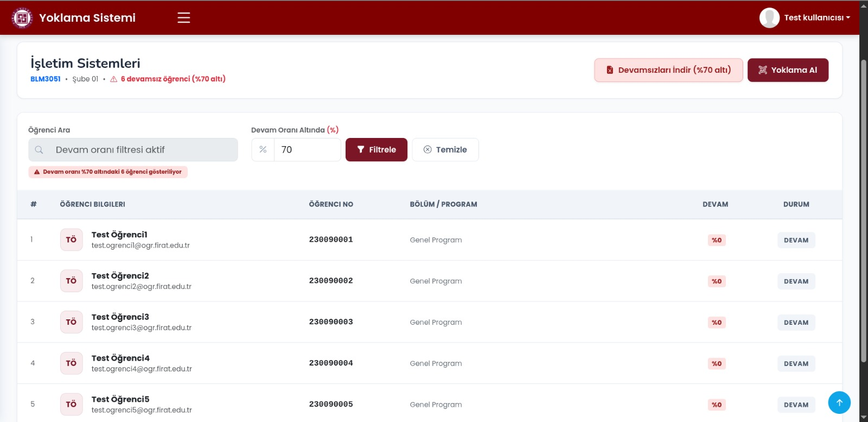Viewport: 868px width, 422px height.
Task: Open the hamburger navigation menu
Action: click(184, 17)
